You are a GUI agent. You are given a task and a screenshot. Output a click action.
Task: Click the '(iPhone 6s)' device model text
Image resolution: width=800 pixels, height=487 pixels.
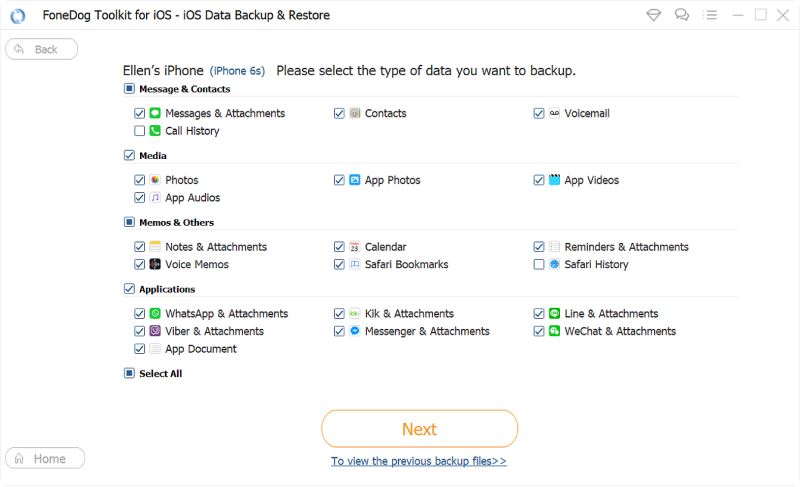tap(237, 71)
